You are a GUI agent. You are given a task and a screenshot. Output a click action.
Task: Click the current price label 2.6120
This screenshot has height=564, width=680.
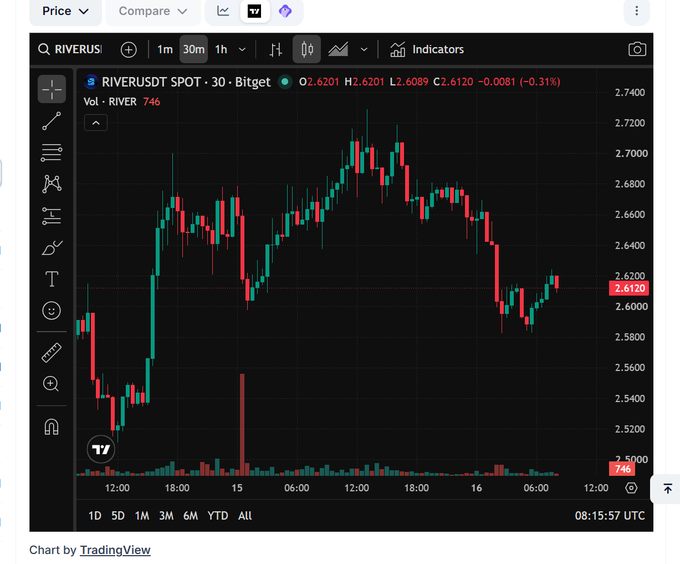point(629,288)
